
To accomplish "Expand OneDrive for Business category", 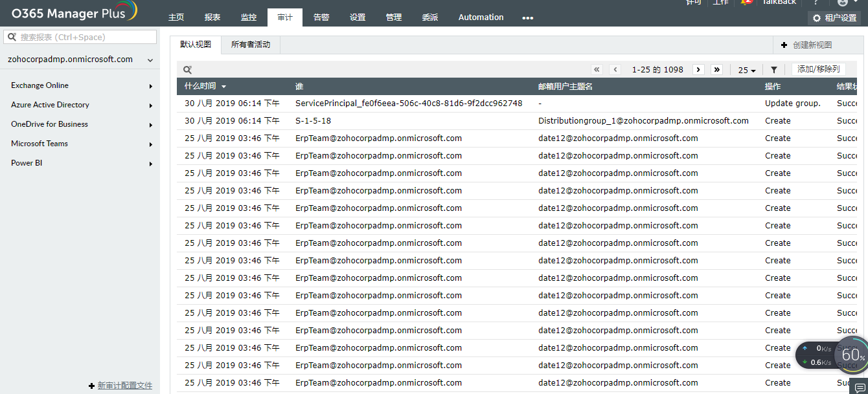I will coord(80,124).
